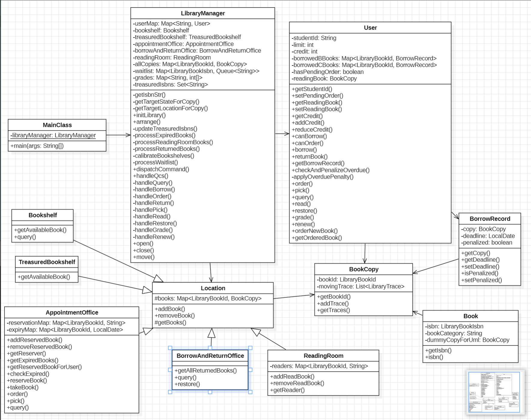Select the +dispatchCommand() method
The image size is (531, 420).
pyautogui.click(x=161, y=169)
